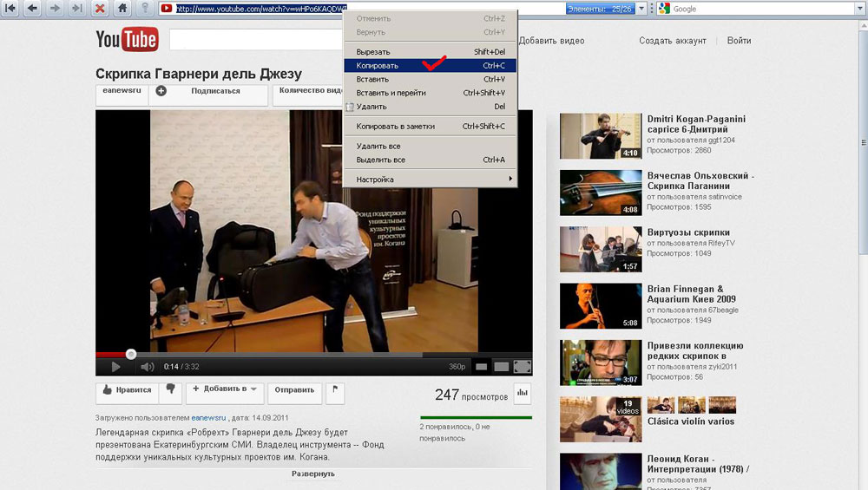Click the Нравится like button
Screen dimensions: 868x490
click(127, 390)
